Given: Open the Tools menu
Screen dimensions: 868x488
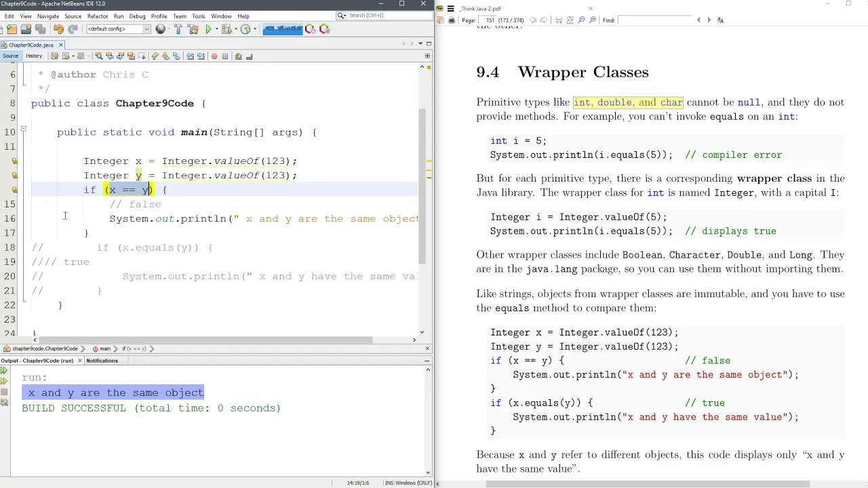Looking at the screenshot, I should (x=198, y=16).
